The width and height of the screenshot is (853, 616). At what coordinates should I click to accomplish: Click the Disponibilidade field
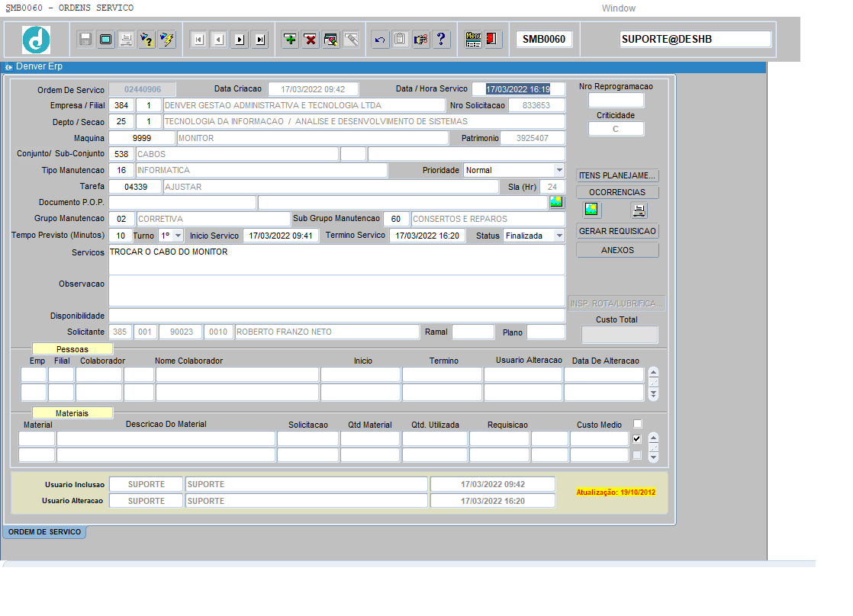tap(336, 316)
